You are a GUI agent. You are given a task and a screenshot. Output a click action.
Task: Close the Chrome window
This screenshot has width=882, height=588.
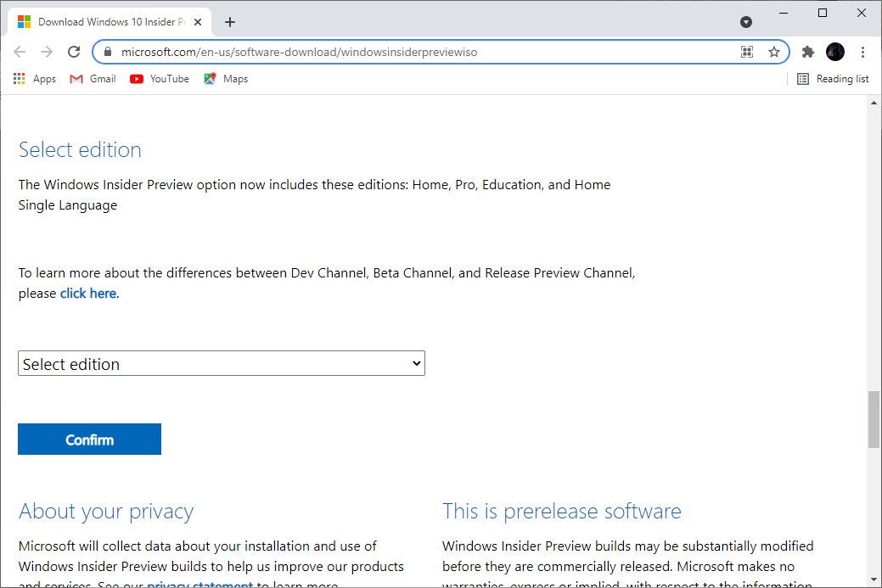coord(861,13)
